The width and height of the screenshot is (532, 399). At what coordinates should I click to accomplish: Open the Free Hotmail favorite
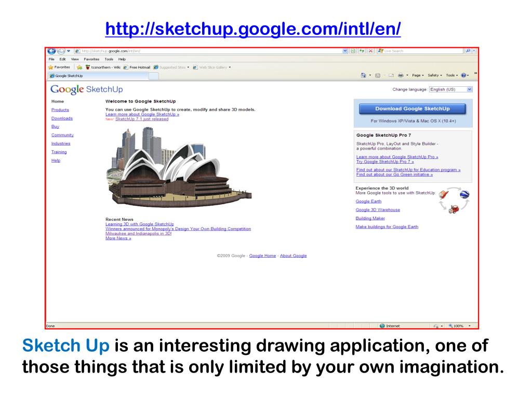pos(137,67)
